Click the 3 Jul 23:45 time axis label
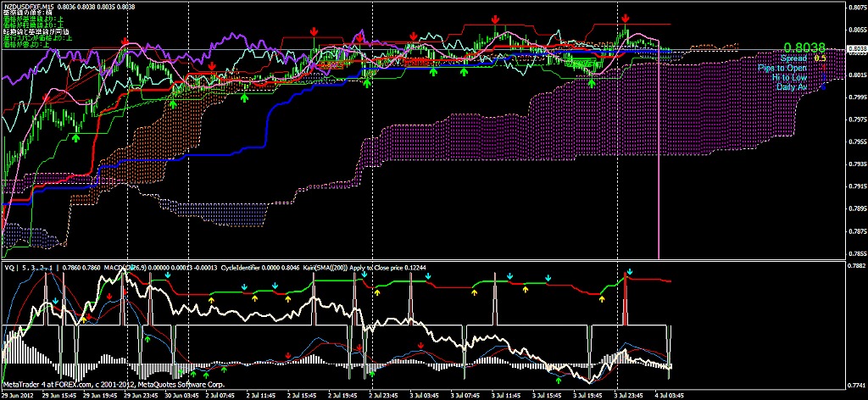The width and height of the screenshot is (868, 400). tap(632, 395)
